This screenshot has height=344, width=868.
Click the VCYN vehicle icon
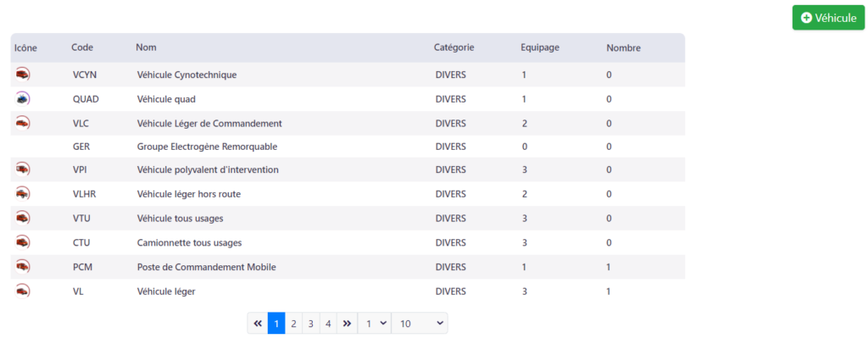22,74
